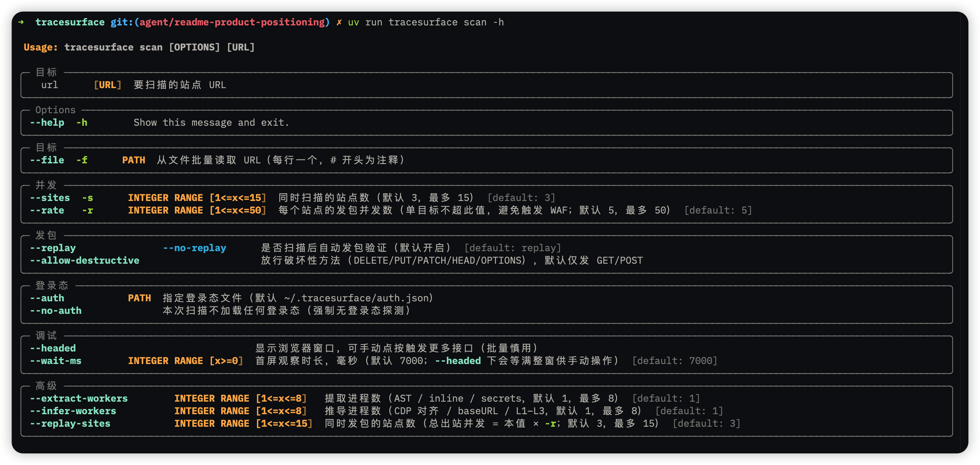980x465 pixels.
Task: Click the '--no-auth' option
Action: pos(56,311)
